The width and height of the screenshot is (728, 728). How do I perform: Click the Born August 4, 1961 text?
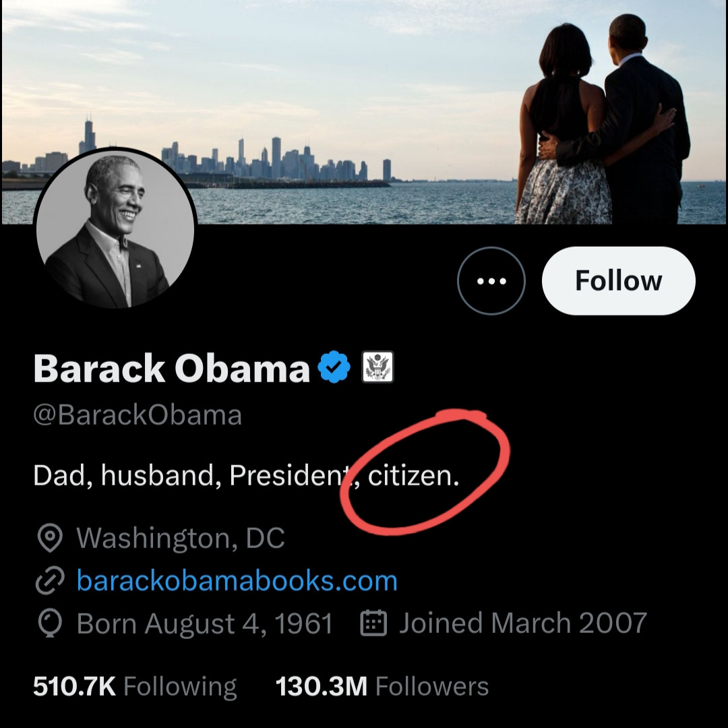pos(204,624)
